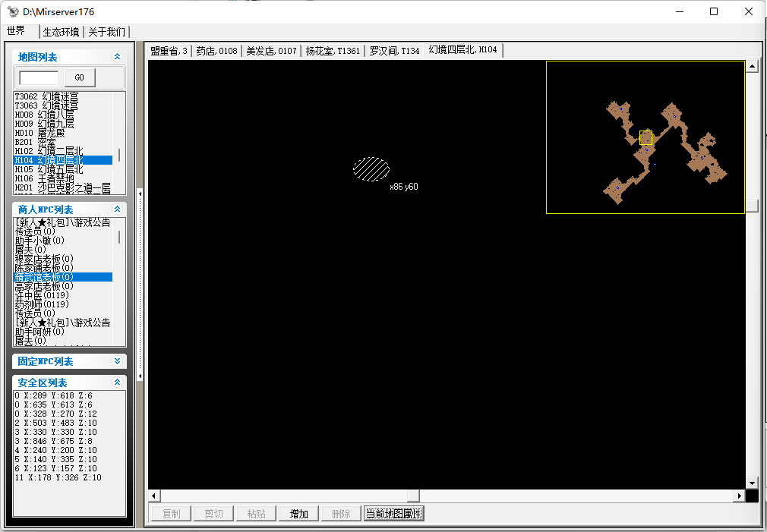
Task: Select H009 幻境九层 in map list
Action: click(62, 124)
